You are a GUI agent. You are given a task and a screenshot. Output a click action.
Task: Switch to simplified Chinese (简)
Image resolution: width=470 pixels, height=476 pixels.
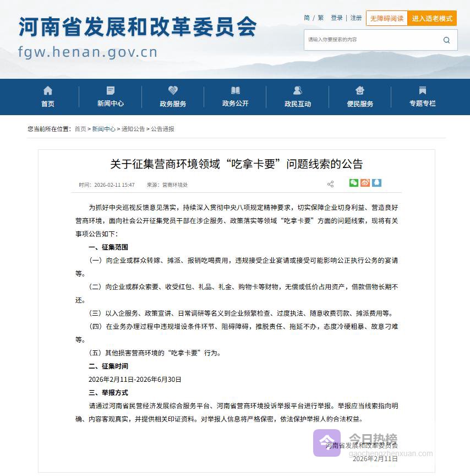point(307,18)
